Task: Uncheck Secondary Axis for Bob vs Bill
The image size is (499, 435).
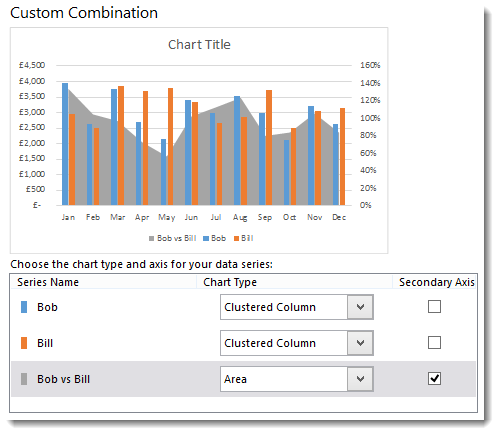Action: click(434, 379)
